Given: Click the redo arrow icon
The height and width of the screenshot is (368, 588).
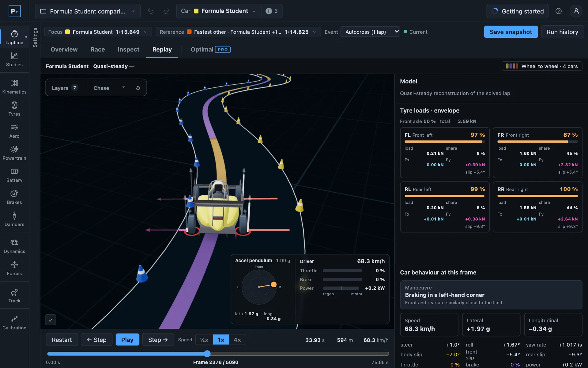Looking at the screenshot, I should click(x=166, y=11).
